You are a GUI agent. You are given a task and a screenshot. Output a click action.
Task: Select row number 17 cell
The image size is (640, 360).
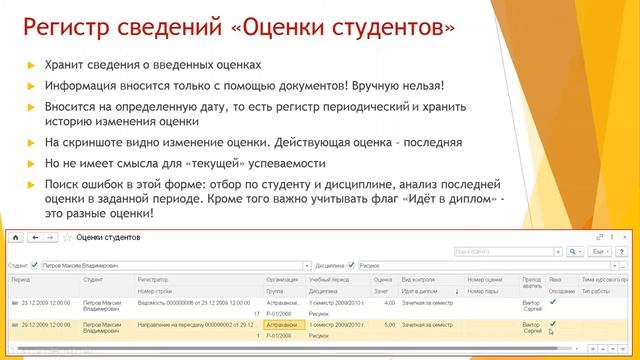[256, 314]
